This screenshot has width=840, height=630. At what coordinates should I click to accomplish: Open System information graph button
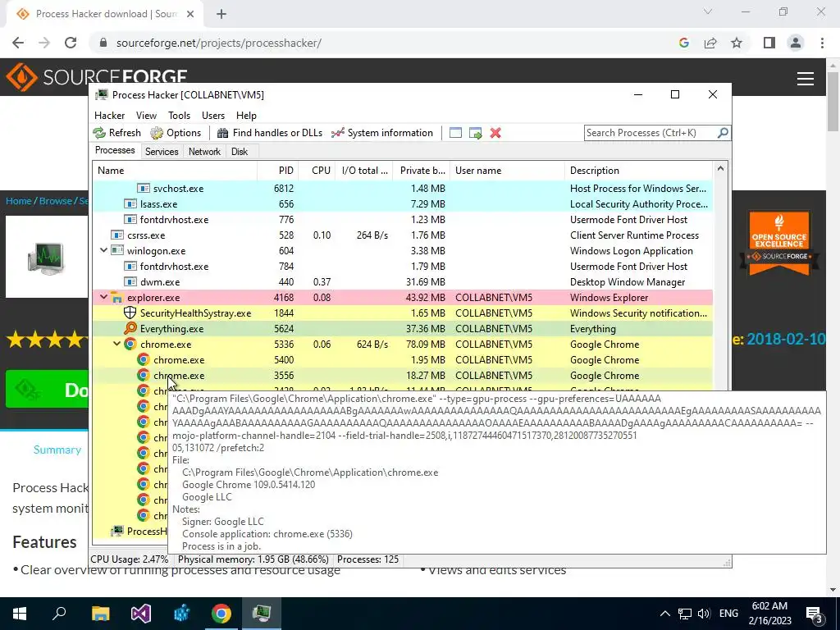pyautogui.click(x=382, y=133)
